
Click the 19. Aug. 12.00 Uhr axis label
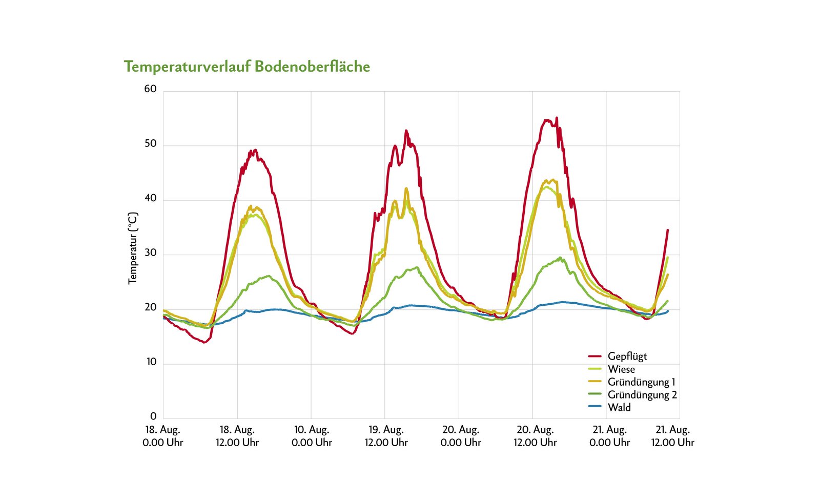coord(386,436)
